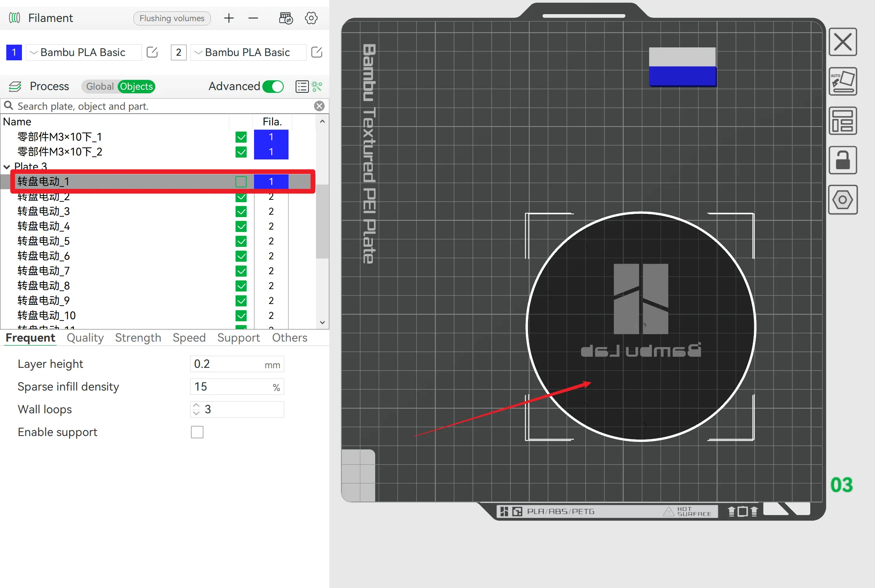The width and height of the screenshot is (875, 588).
Task: Uncheck printable box for 转盘电动_7
Action: [241, 271]
